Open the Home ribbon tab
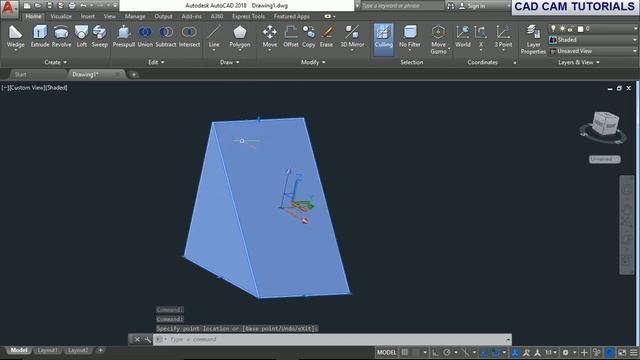 tap(33, 16)
